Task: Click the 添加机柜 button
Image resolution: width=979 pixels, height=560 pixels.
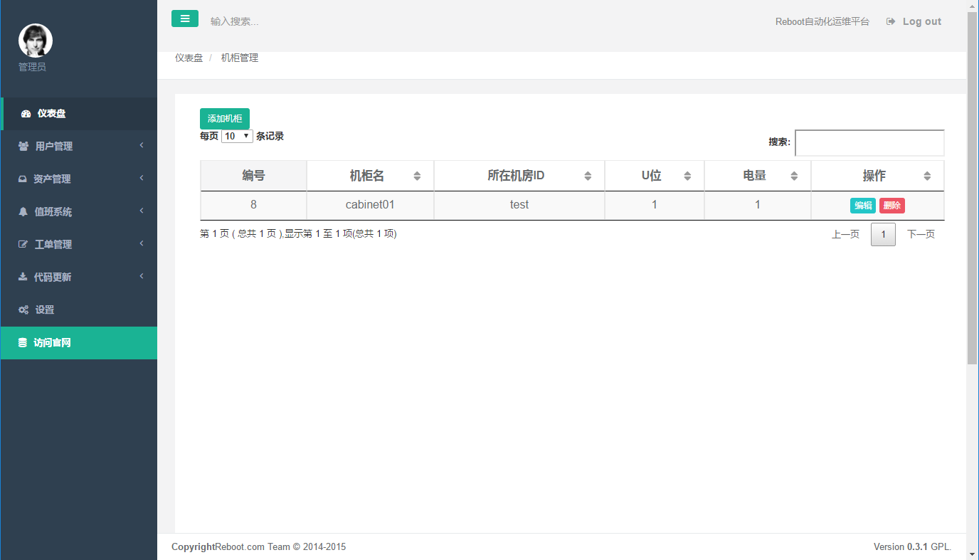Action: click(224, 118)
